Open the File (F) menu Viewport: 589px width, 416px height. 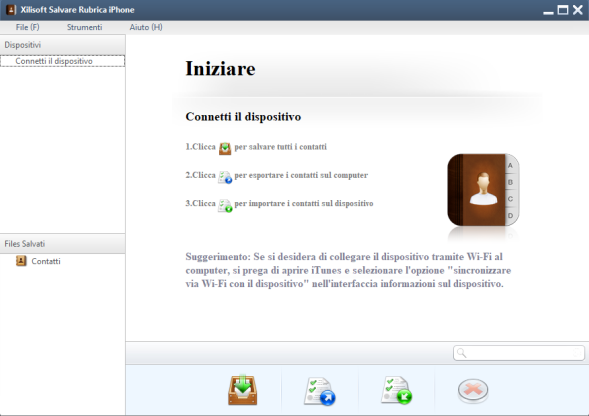pos(27,27)
